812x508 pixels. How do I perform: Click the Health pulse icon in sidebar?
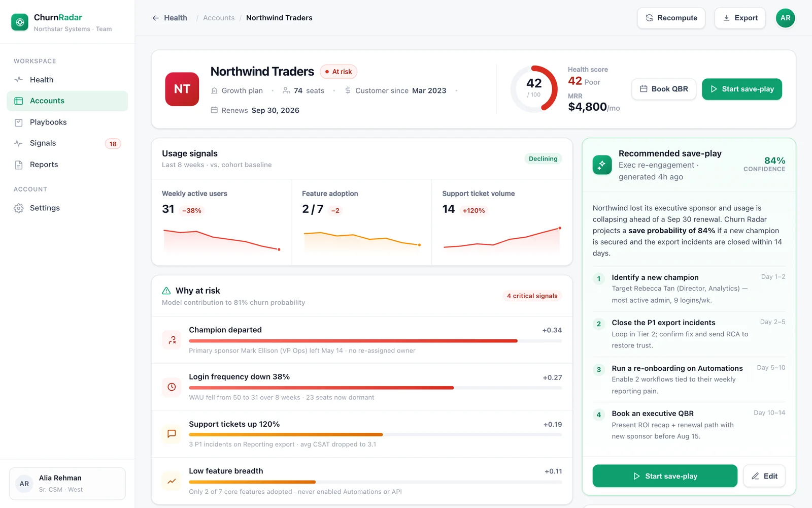pos(19,80)
